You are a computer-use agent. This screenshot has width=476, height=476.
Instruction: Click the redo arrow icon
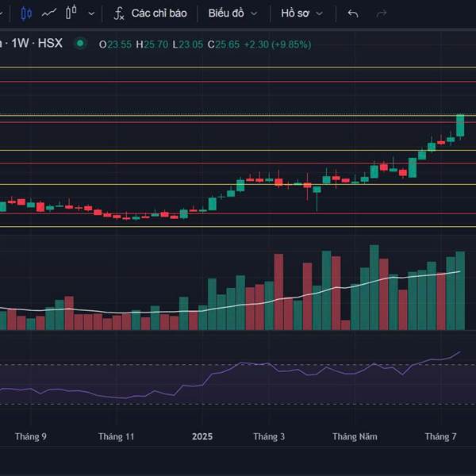pos(382,13)
